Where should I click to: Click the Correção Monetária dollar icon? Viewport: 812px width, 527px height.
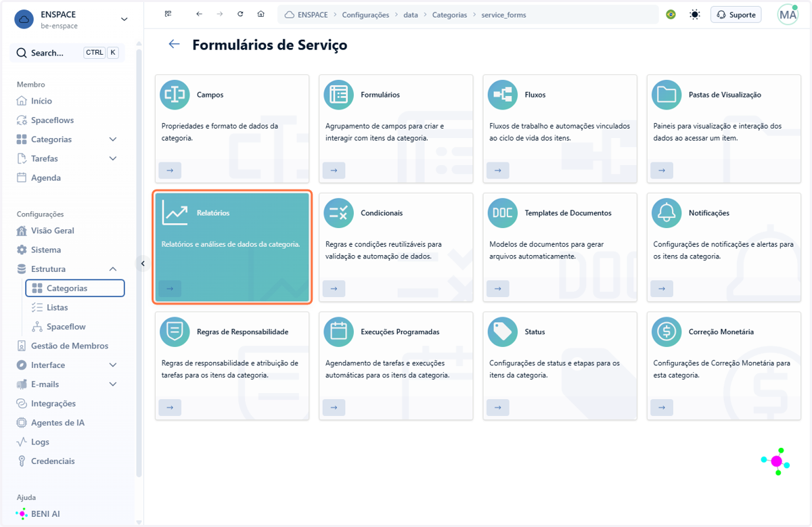(667, 332)
